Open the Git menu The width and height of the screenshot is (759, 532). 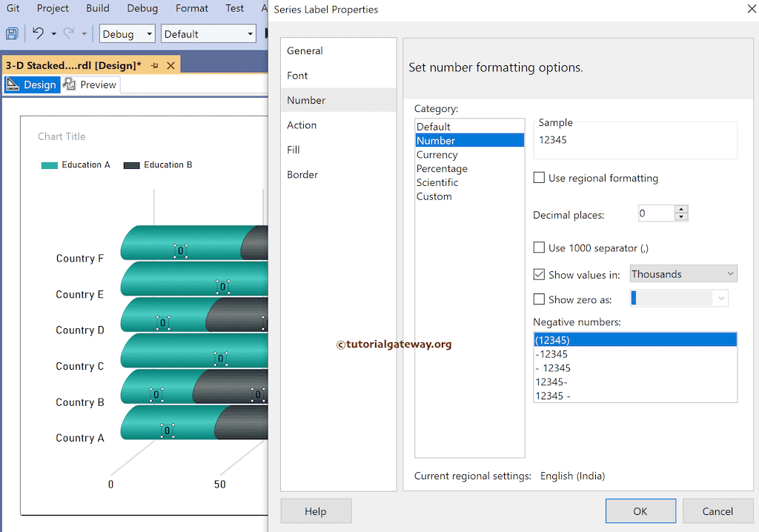(x=13, y=8)
